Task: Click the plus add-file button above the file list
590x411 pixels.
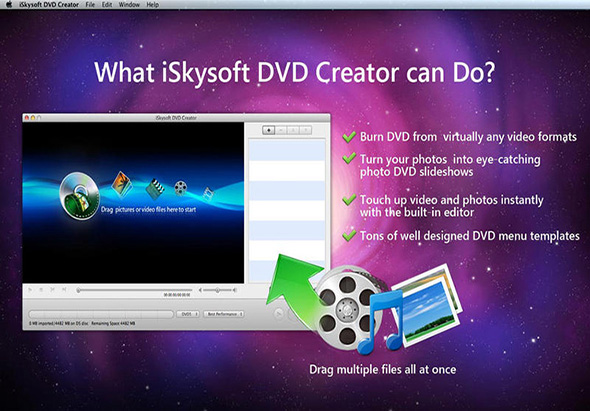Action: pos(268,130)
